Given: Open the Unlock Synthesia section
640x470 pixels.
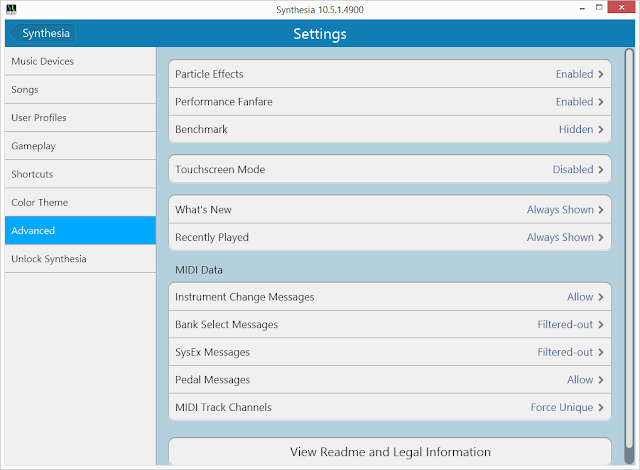Looking at the screenshot, I should 80,259.
